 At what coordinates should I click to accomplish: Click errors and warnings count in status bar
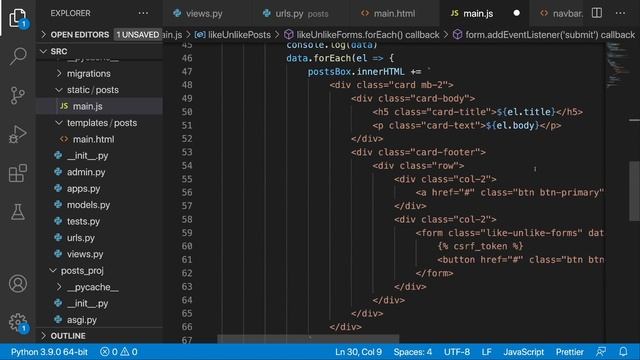pos(119,352)
